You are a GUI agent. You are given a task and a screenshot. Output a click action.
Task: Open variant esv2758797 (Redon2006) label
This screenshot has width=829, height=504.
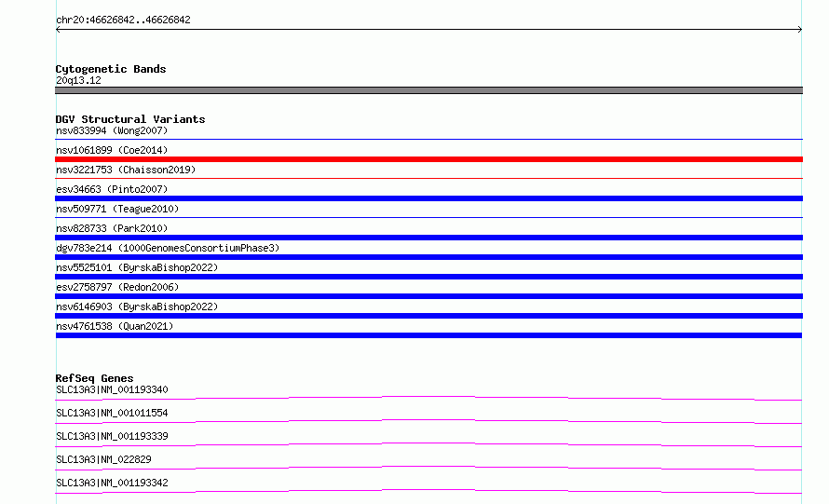pyautogui.click(x=117, y=287)
